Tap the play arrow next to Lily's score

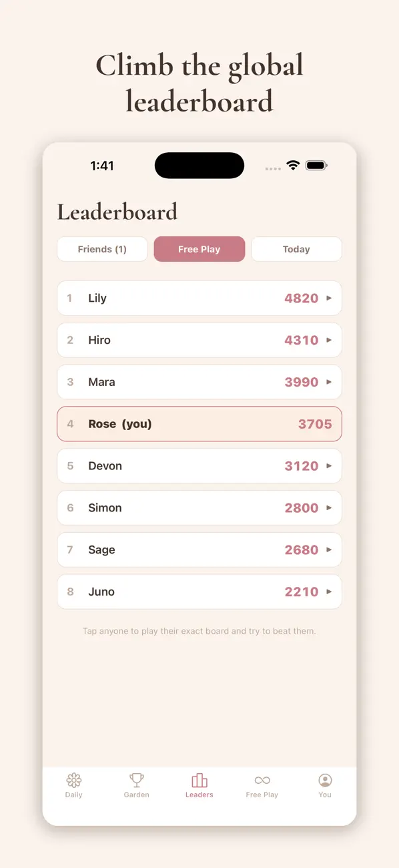pos(329,298)
